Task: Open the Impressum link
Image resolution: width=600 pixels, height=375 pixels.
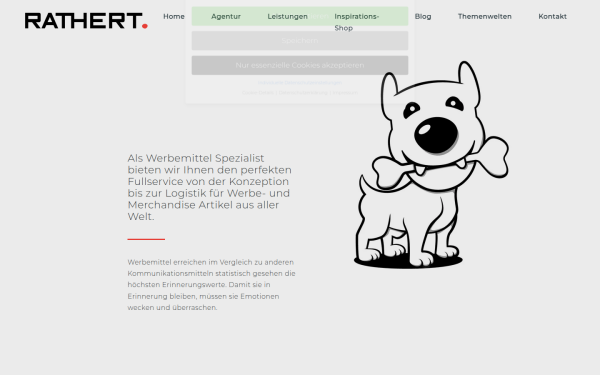Action: click(345, 93)
